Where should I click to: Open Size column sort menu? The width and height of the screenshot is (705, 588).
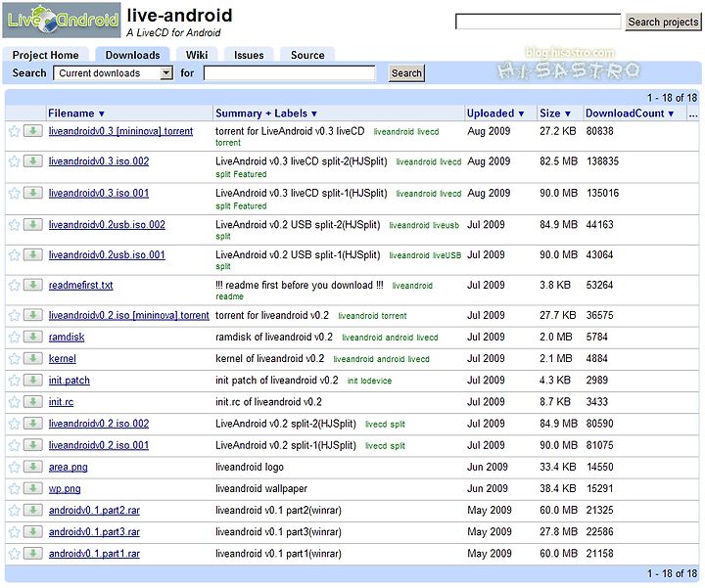(555, 113)
